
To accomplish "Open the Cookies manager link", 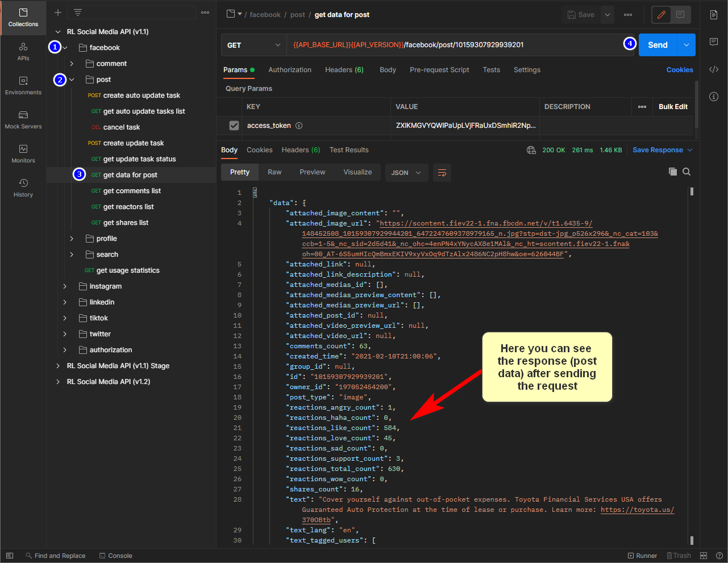I will [680, 69].
